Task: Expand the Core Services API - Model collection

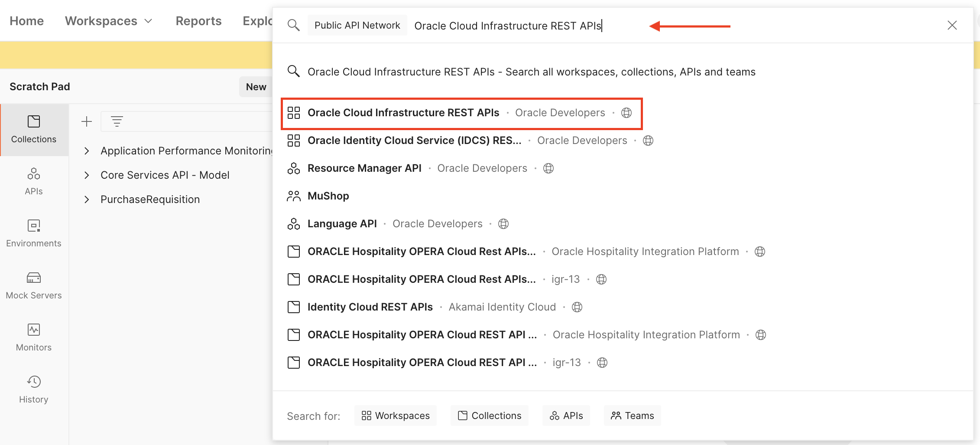Action: [x=87, y=175]
